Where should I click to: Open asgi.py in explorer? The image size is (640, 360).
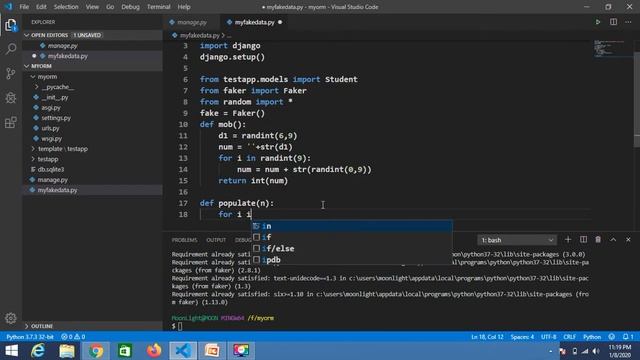tap(92, 107)
